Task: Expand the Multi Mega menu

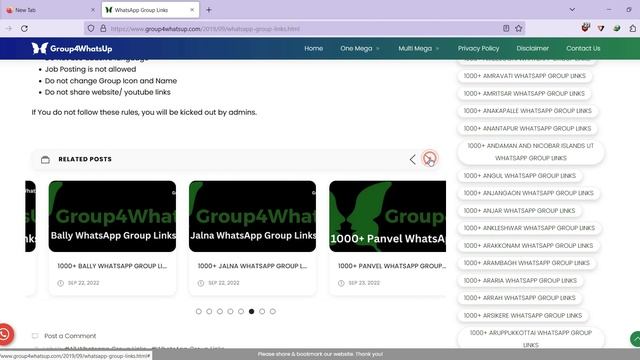Action: point(418,49)
